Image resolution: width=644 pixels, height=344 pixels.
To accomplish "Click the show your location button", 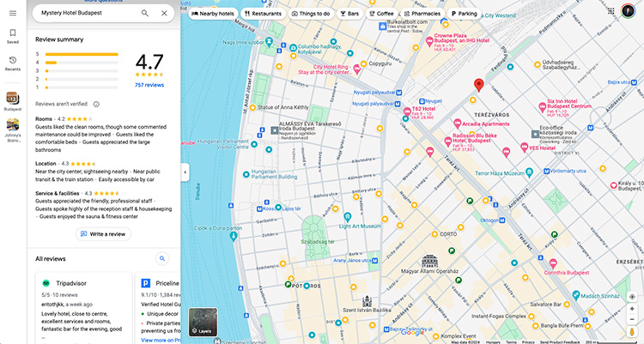I will 632,297.
